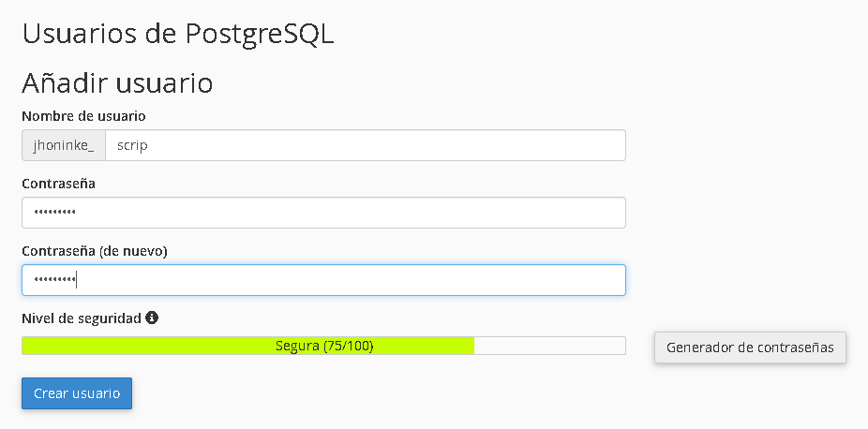Image resolution: width=868 pixels, height=429 pixels.
Task: Click the jhoninke_ username prefix box
Action: (64, 145)
